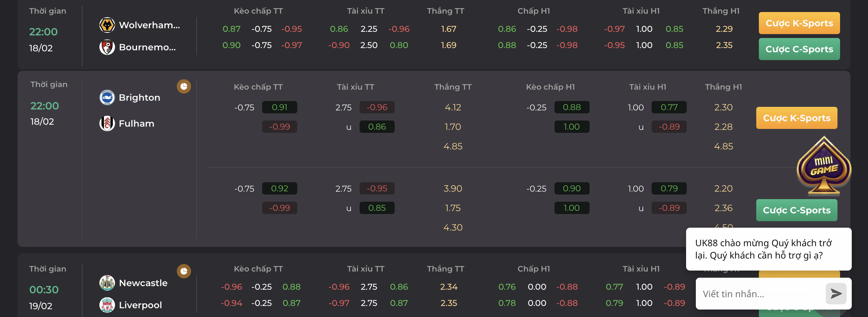
Task: Click the Wolverham... team name
Action: pos(149,25)
